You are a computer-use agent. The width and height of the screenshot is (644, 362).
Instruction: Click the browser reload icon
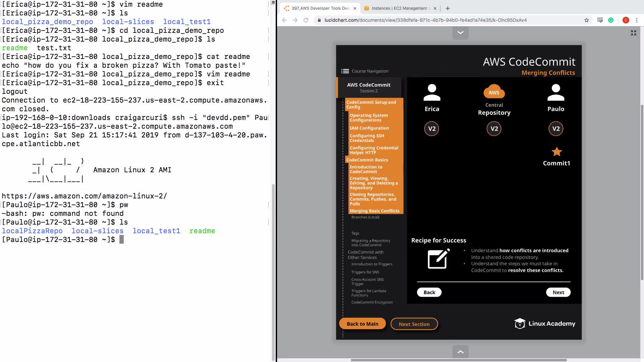tap(306, 20)
